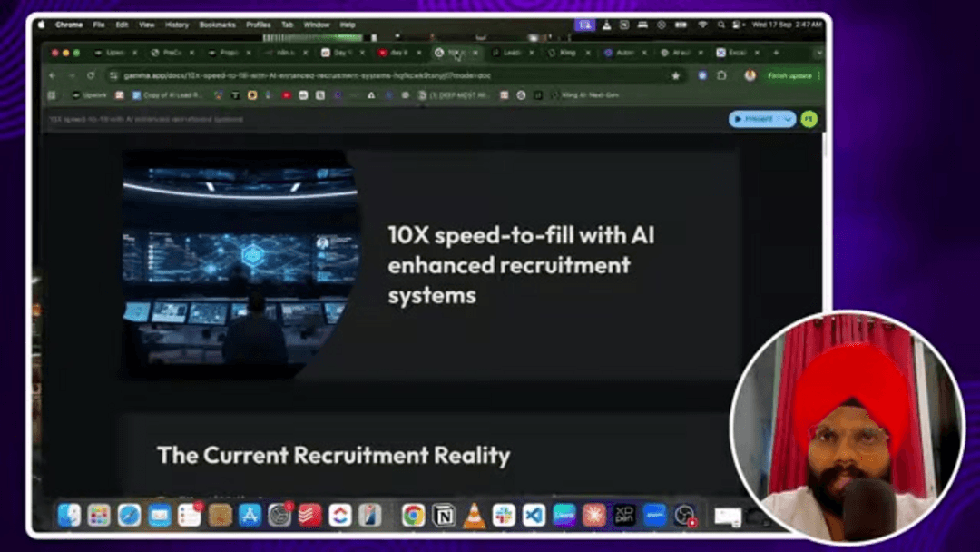This screenshot has width=980, height=552.
Task: Expand the Present button's dropdown chevron
Action: [x=788, y=119]
